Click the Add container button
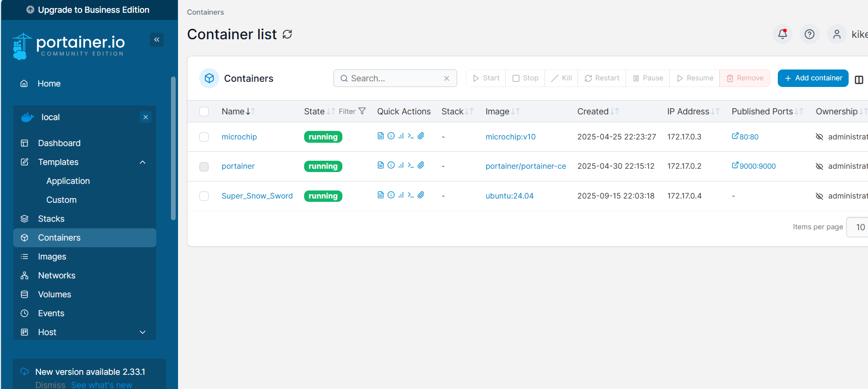The height and width of the screenshot is (389, 868). tap(813, 78)
